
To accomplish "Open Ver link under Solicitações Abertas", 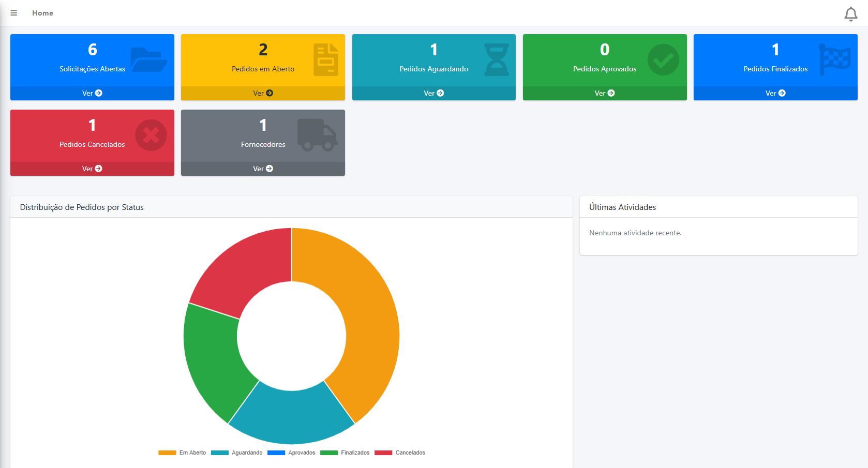I will [92, 93].
